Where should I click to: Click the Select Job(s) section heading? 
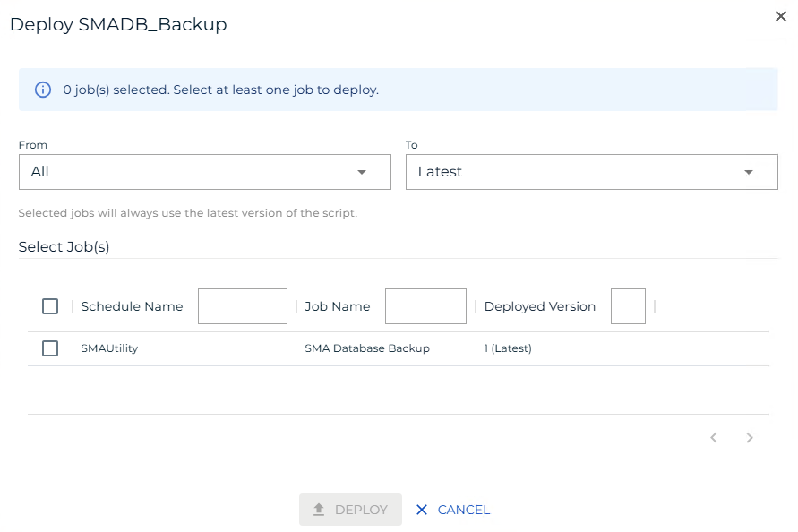click(x=64, y=247)
